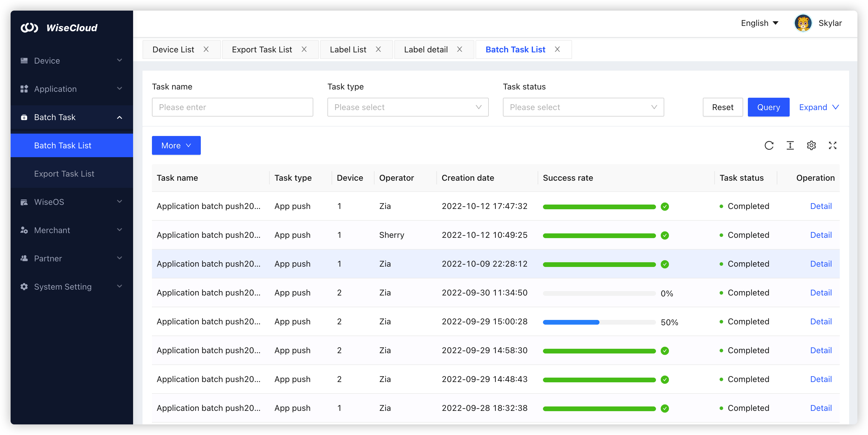Screen dimensions: 868x435
Task: Click the WiseCloud logo icon
Action: [29, 28]
